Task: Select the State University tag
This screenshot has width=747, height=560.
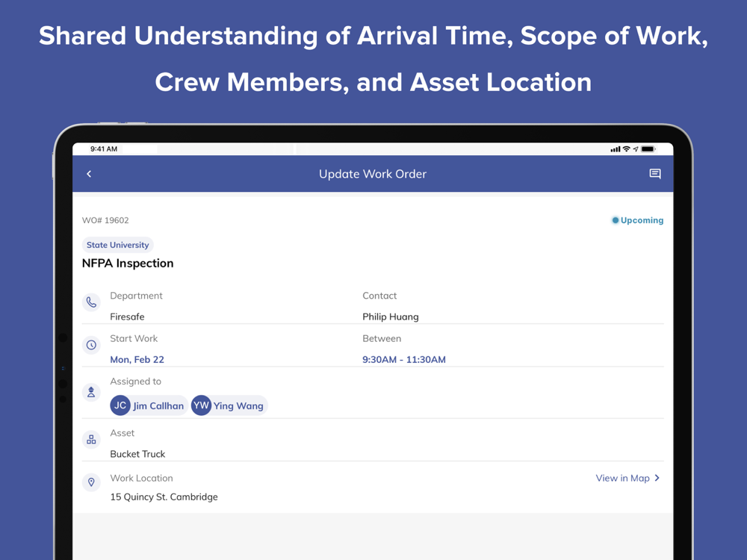Action: click(x=117, y=245)
